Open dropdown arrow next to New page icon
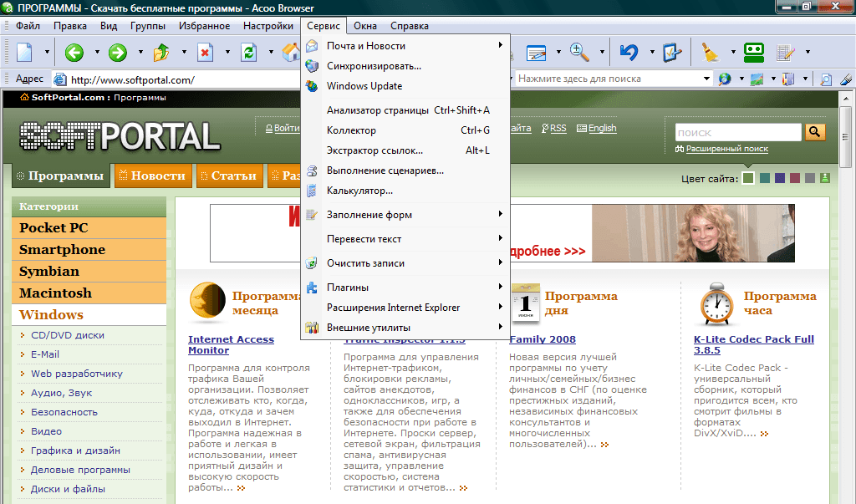The image size is (856, 504). [x=47, y=53]
